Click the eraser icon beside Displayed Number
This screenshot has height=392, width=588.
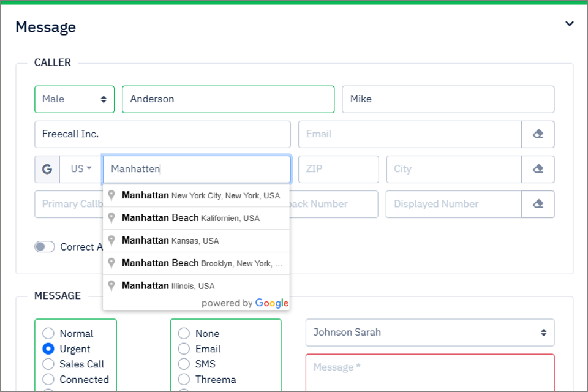pos(538,204)
